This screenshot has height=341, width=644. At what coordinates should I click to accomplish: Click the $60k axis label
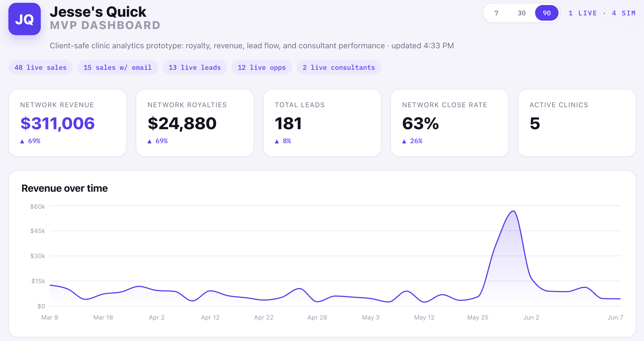pyautogui.click(x=38, y=206)
